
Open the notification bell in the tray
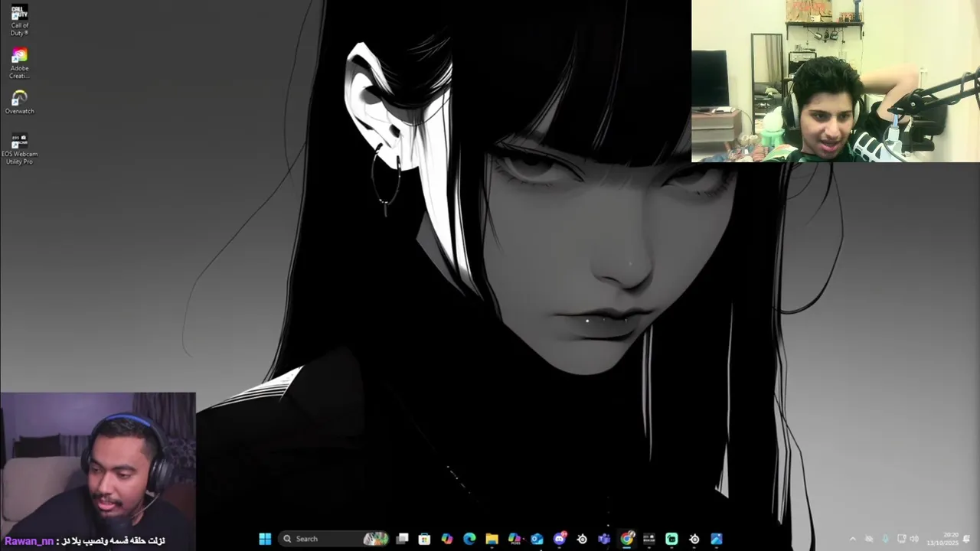[x=966, y=539]
